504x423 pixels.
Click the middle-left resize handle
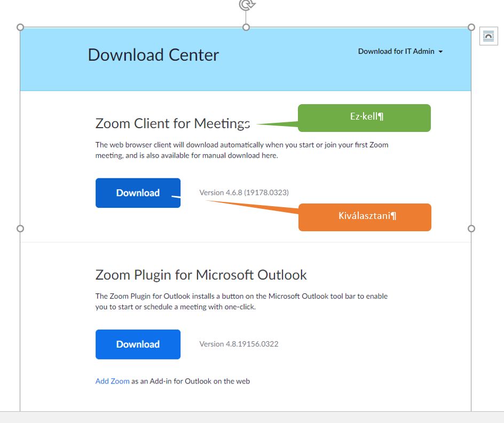point(20,229)
